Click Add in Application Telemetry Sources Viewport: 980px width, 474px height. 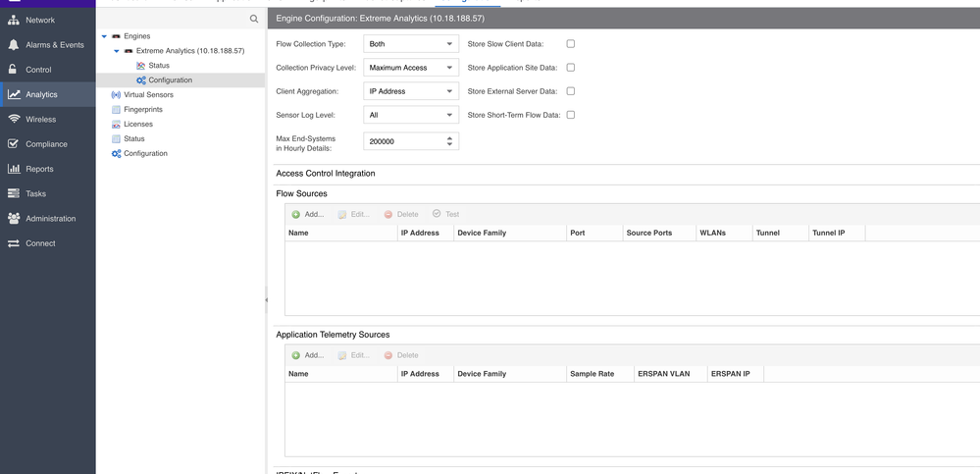pyautogui.click(x=307, y=355)
